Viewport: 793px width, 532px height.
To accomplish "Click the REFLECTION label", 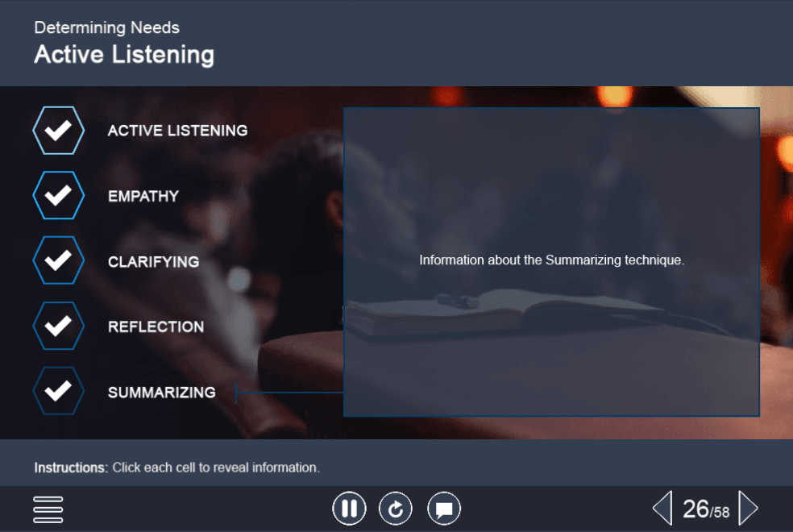I will (x=156, y=326).
